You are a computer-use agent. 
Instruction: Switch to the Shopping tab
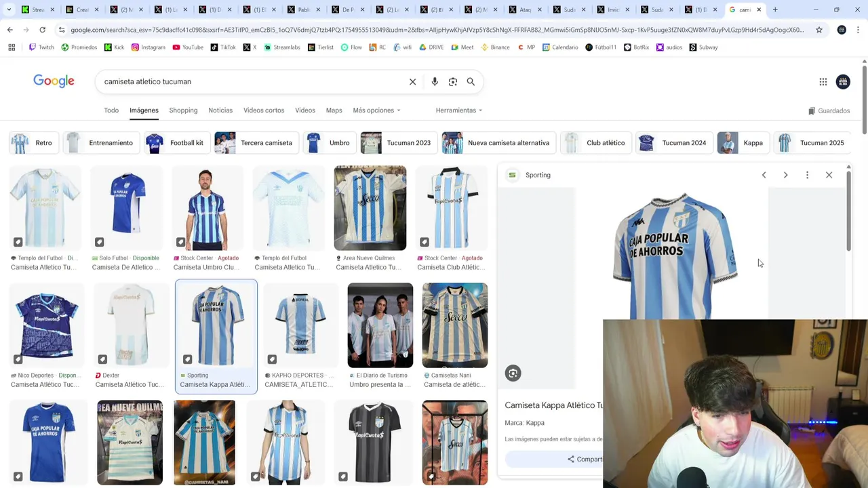tap(183, 110)
